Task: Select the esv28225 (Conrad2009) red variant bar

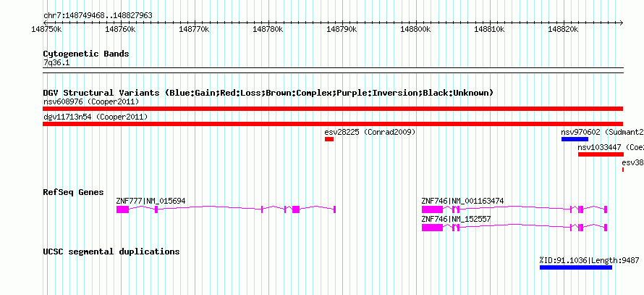Action: (x=329, y=139)
